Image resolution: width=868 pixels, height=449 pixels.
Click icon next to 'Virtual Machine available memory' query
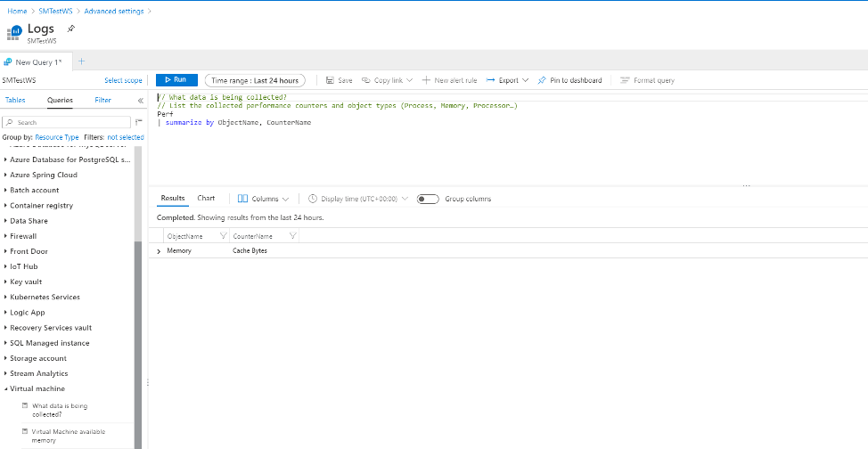25,430
